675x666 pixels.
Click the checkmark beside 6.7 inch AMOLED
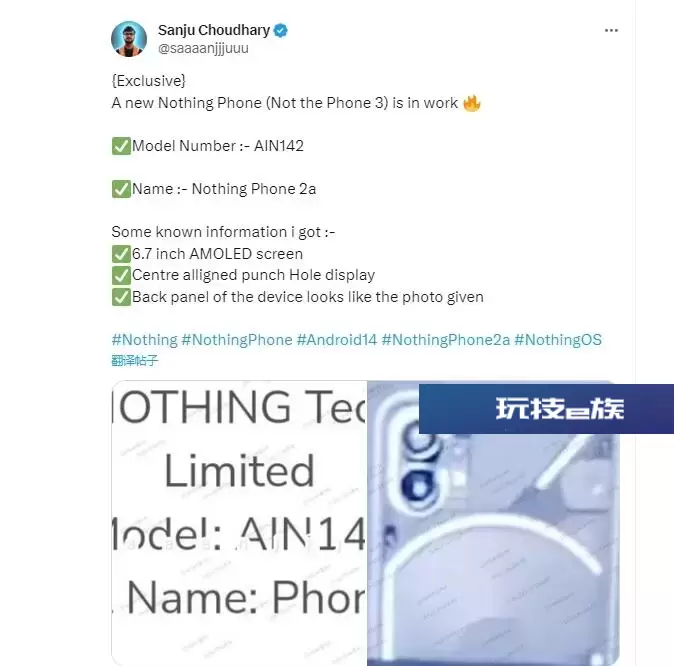(x=121, y=254)
